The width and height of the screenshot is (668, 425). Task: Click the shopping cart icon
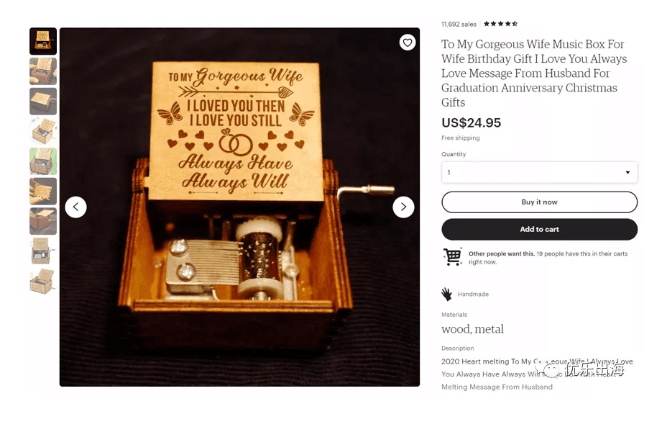pos(452,257)
